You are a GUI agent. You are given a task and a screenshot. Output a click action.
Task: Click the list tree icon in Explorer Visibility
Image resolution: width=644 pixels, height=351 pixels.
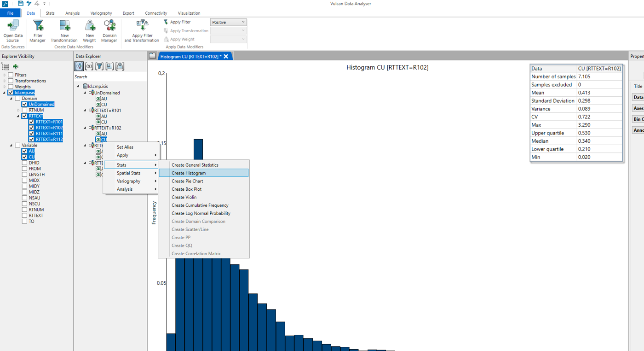tap(6, 67)
